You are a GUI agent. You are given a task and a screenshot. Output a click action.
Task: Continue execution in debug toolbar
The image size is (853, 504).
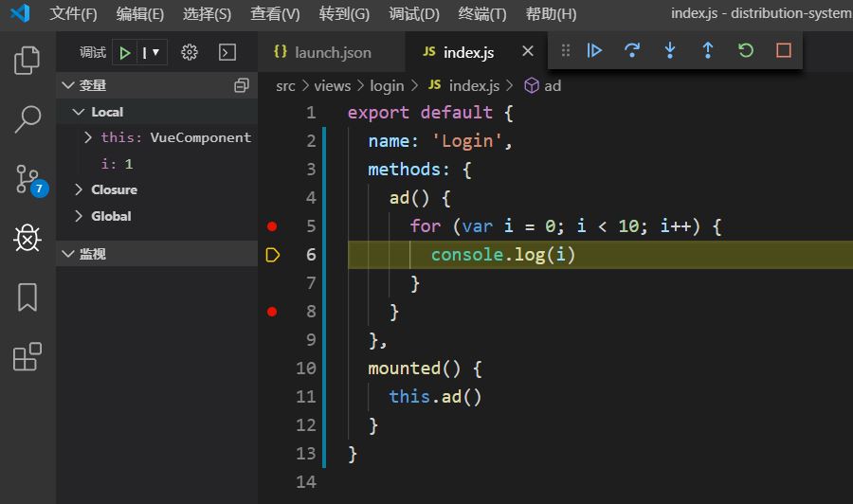coord(594,50)
